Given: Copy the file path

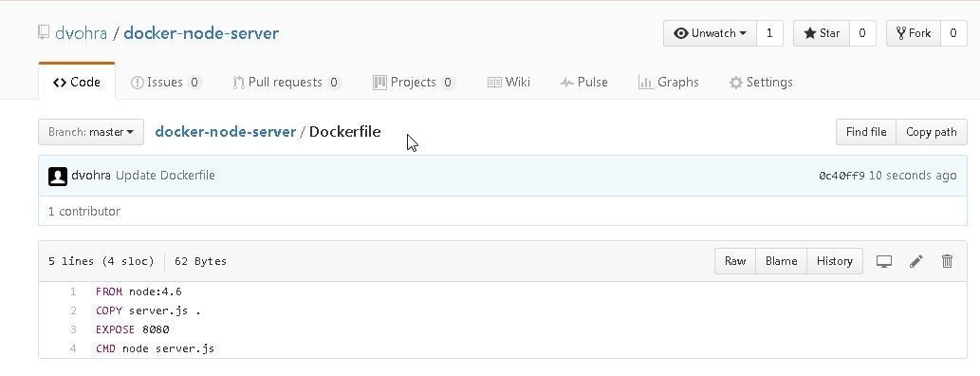Looking at the screenshot, I should (x=932, y=132).
